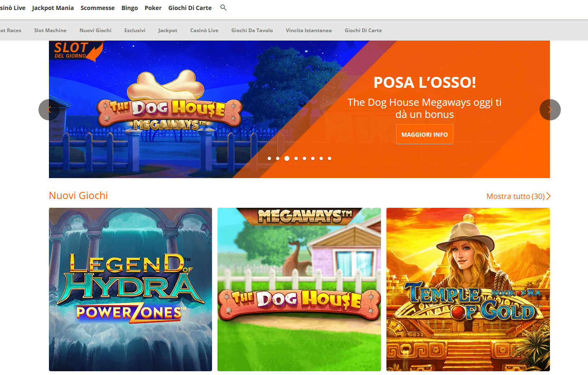Open Bingo from top menu

(x=130, y=8)
